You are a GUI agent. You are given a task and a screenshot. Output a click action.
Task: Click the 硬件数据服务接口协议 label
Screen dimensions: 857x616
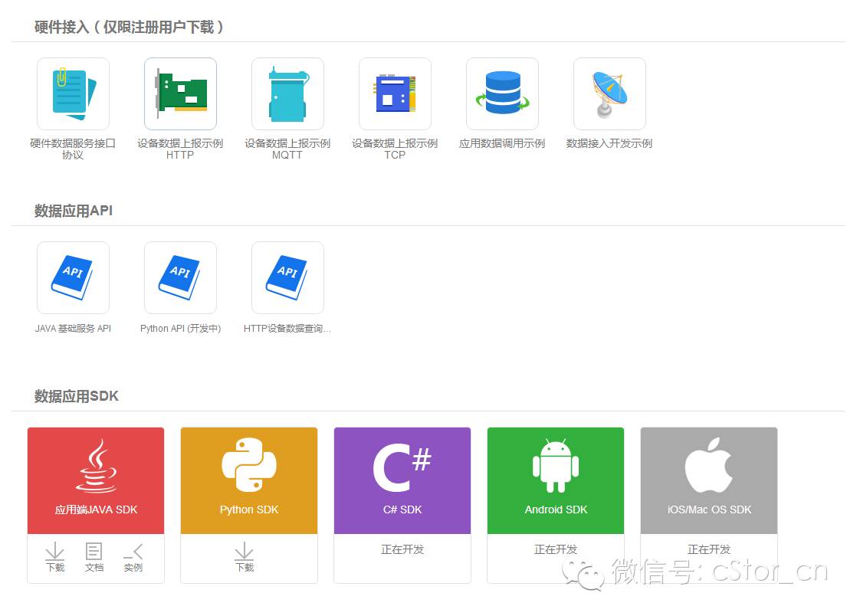click(73, 149)
